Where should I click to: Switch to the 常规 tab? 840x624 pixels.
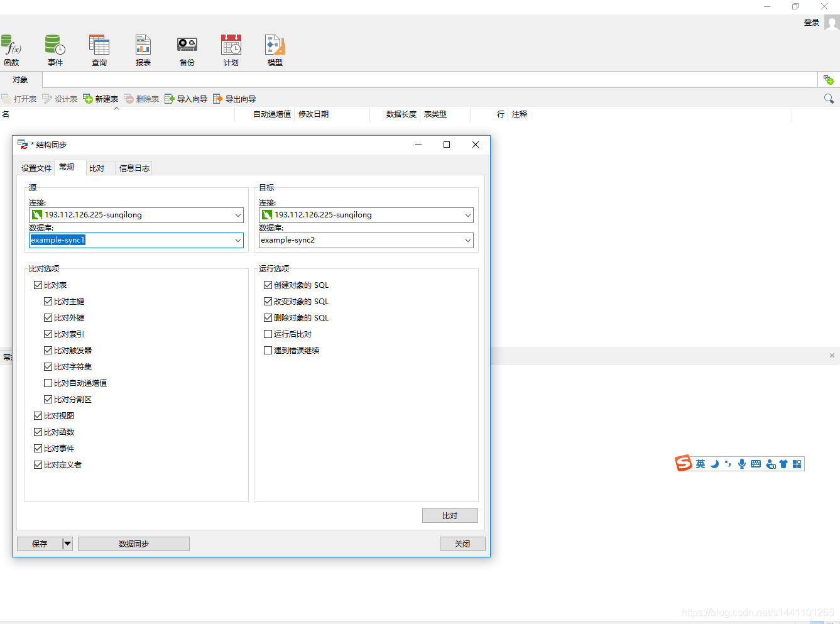[67, 167]
